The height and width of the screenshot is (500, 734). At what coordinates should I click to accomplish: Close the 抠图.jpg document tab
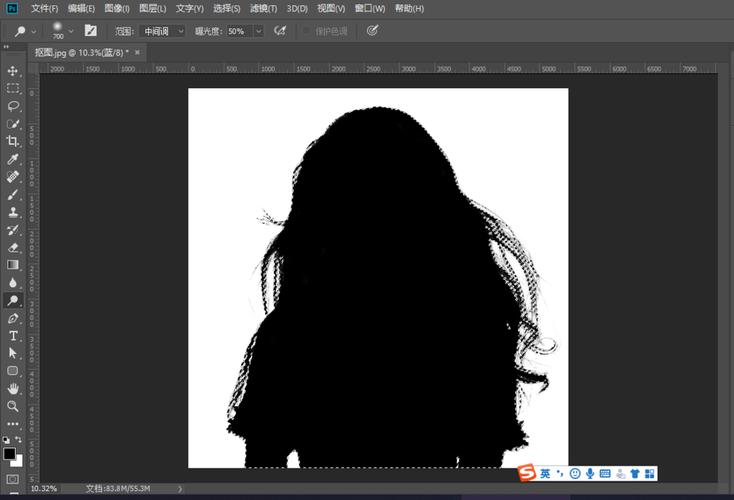137,52
